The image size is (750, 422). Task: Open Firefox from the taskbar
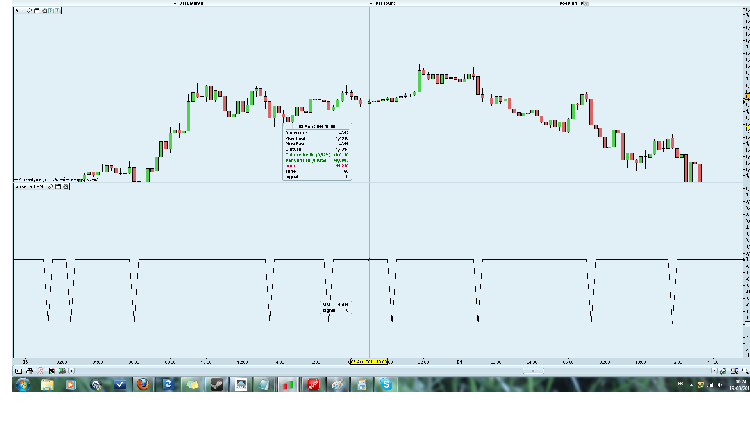[x=142, y=384]
